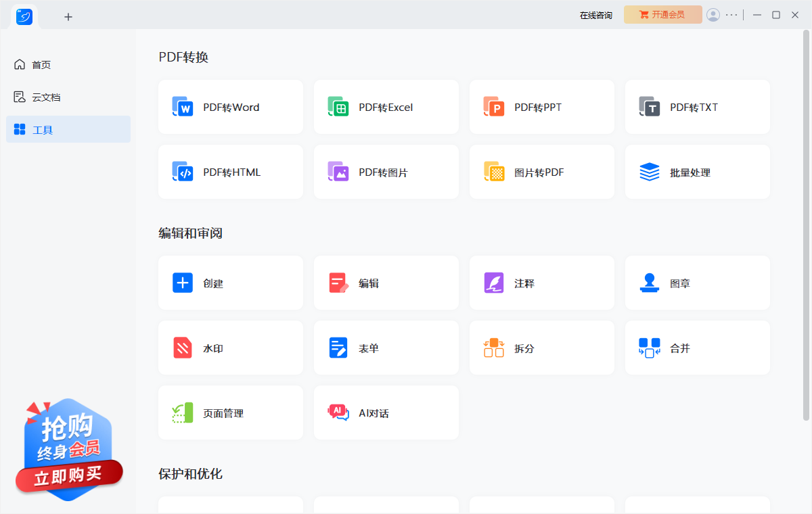This screenshot has height=514, width=812.
Task: Open 在线咨询 online support link
Action: 596,16
